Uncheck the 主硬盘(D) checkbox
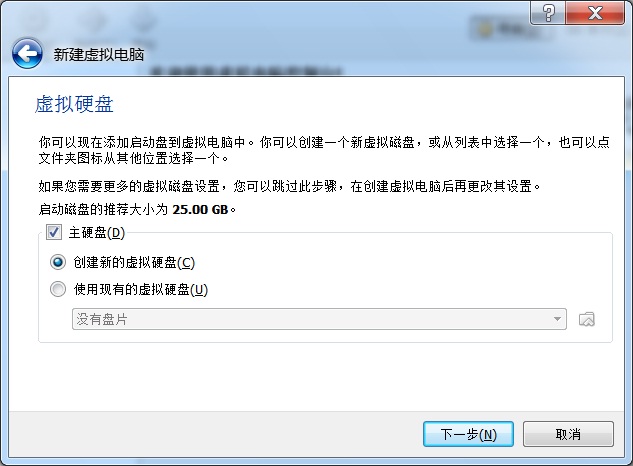The image size is (633, 466). 54,233
